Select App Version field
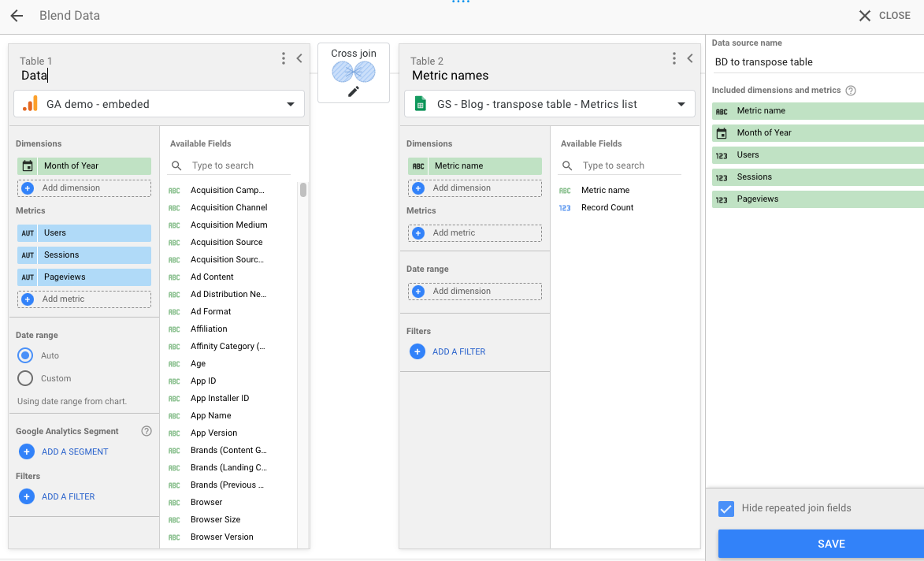The width and height of the screenshot is (924, 561). 214,433
